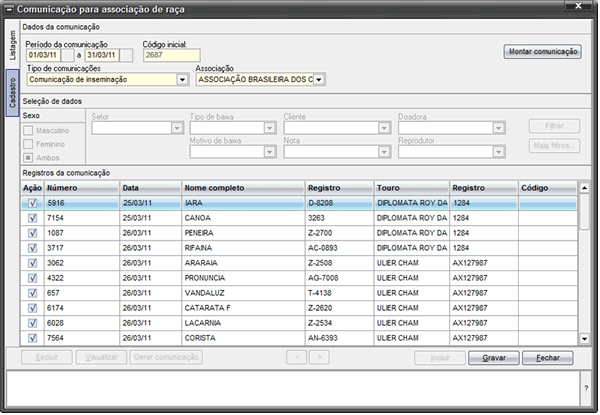Click the table scrollbar down arrow
Screen dimensions: 600x415
tap(584, 339)
